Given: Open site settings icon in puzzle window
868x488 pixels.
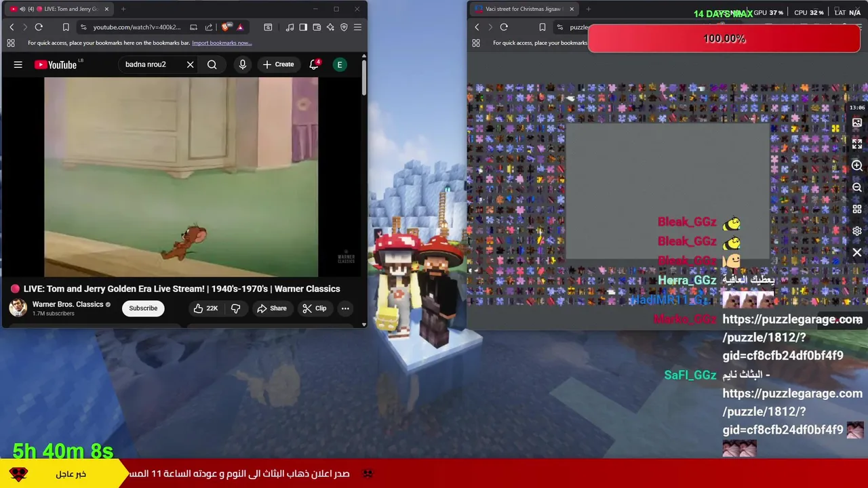Looking at the screenshot, I should coord(559,27).
